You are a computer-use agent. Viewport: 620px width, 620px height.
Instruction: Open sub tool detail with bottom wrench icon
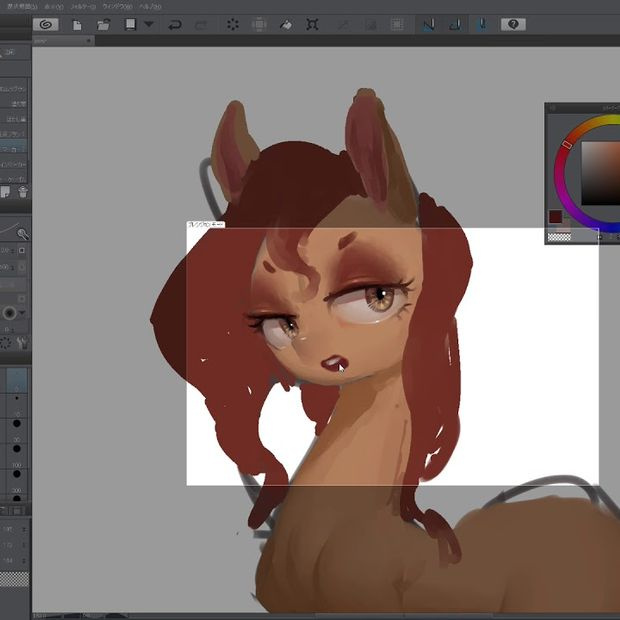click(23, 342)
